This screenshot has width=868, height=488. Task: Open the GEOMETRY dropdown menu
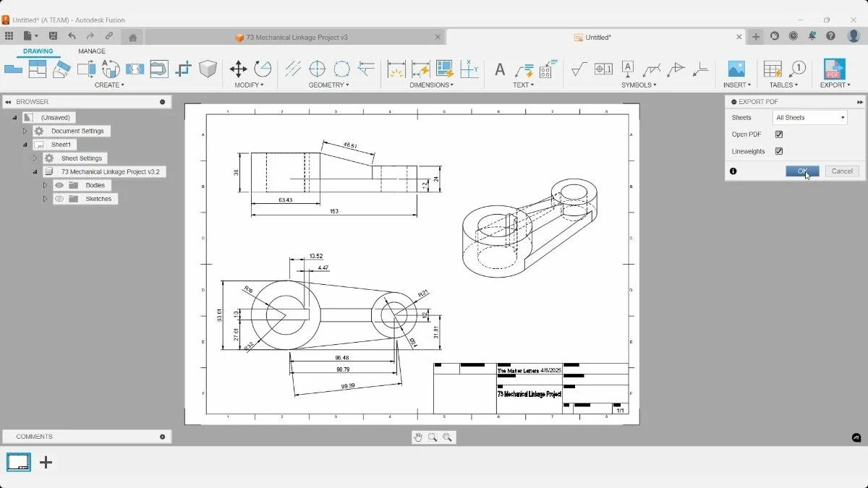[329, 85]
